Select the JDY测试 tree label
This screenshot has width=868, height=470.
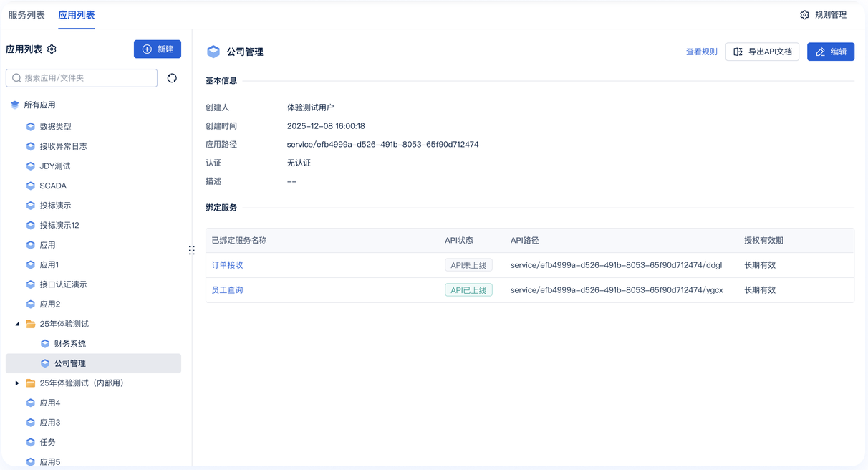click(x=55, y=166)
